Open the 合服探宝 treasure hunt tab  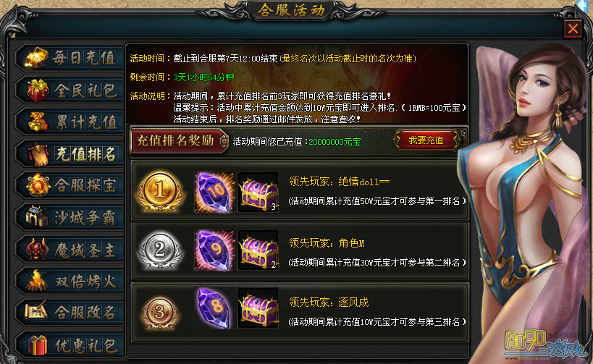[70, 185]
